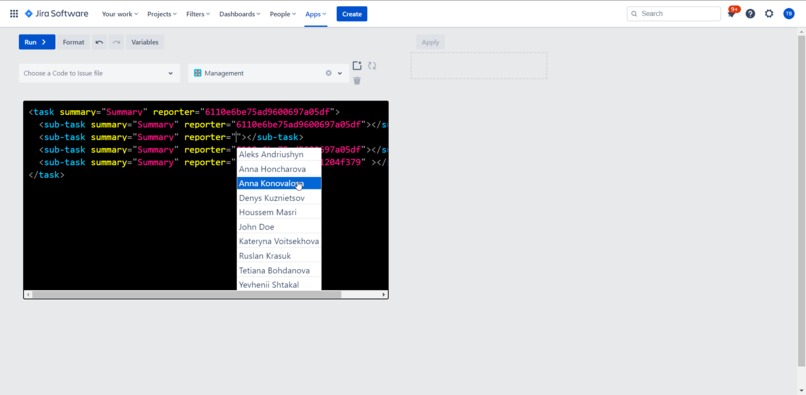Select Anna Konovalova from the list

279,183
